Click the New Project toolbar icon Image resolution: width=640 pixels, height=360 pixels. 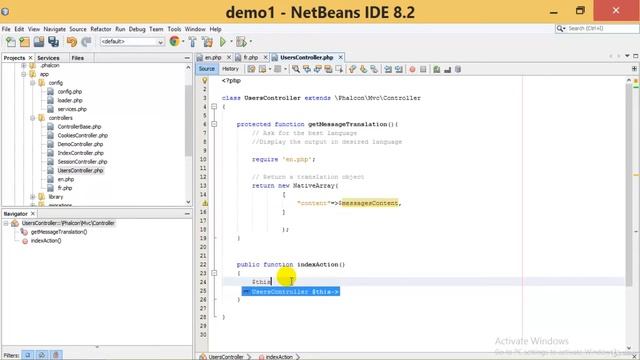24,42
